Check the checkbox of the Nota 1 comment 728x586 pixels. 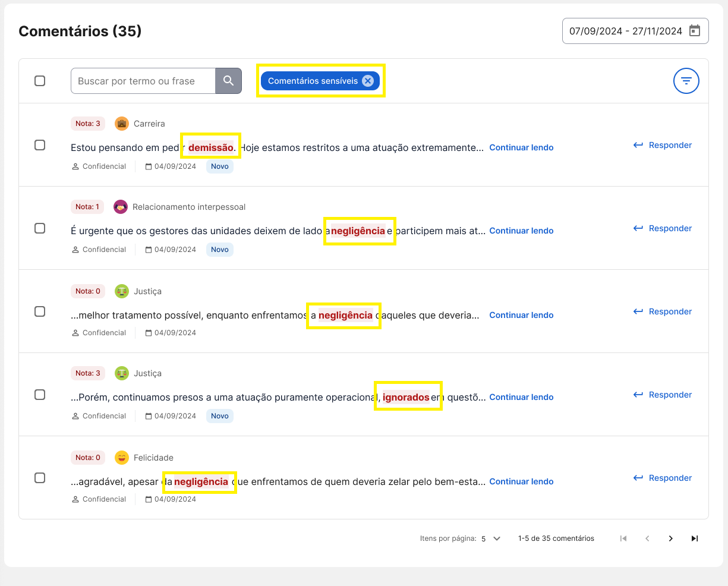pyautogui.click(x=40, y=228)
